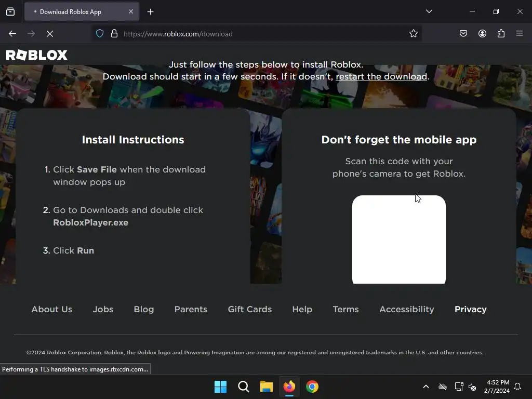Visit the Blog footer link
Image resolution: width=532 pixels, height=399 pixels.
pyautogui.click(x=144, y=310)
